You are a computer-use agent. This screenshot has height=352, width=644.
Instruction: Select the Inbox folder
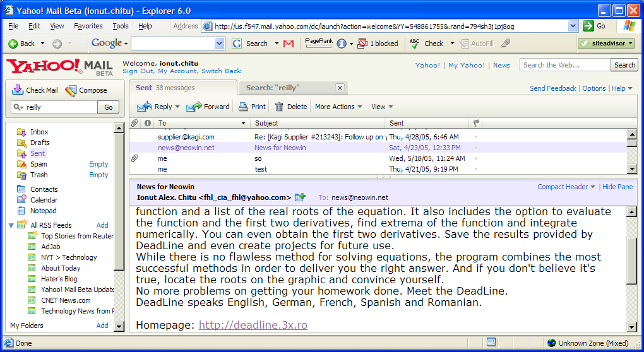click(39, 132)
